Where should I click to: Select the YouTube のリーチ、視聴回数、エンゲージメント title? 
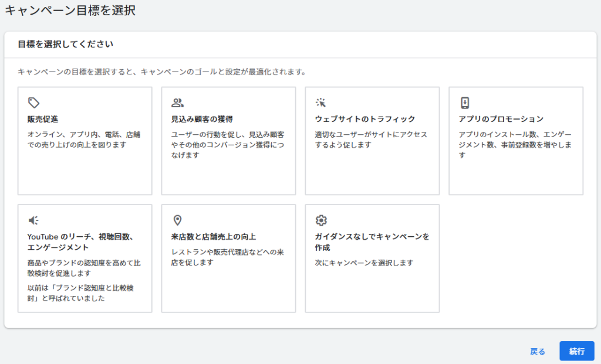coord(81,241)
